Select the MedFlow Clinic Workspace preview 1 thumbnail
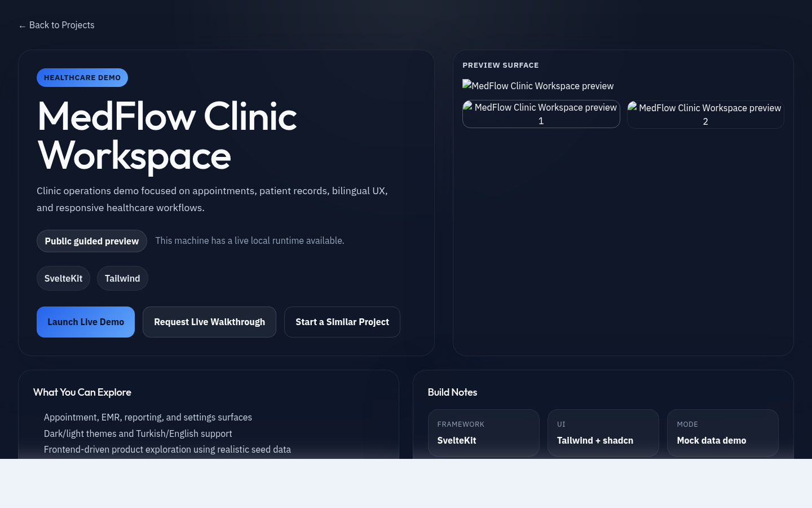This screenshot has width=812, height=508. (x=541, y=114)
